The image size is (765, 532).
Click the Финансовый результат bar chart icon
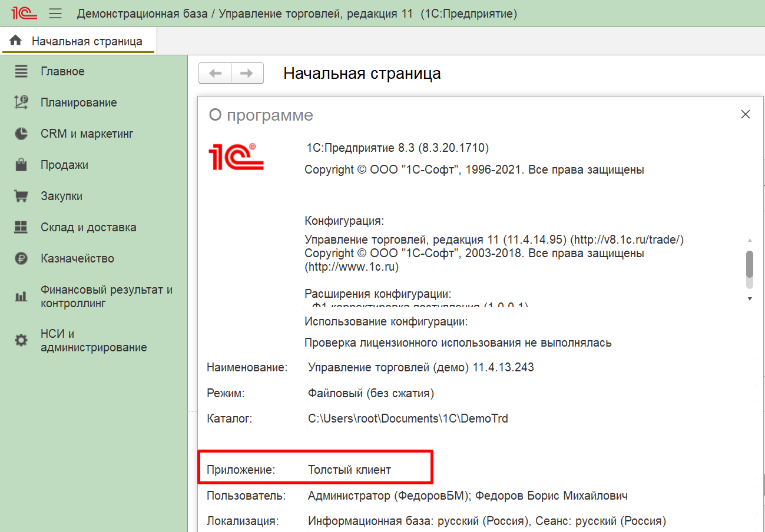[21, 297]
